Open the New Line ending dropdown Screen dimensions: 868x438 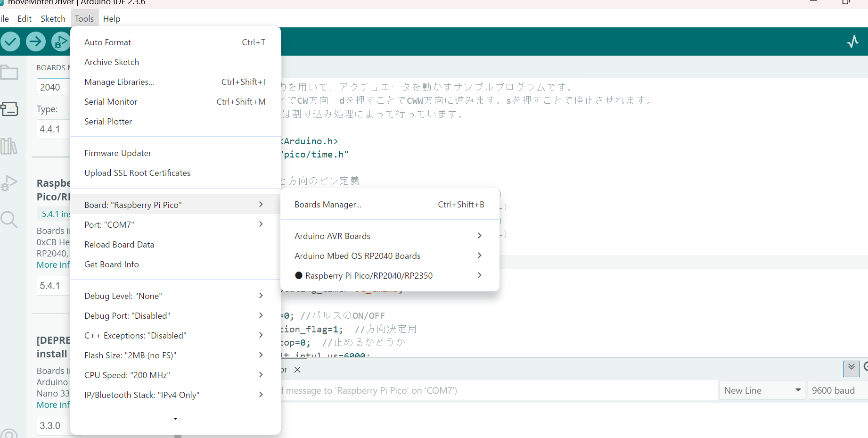(761, 390)
